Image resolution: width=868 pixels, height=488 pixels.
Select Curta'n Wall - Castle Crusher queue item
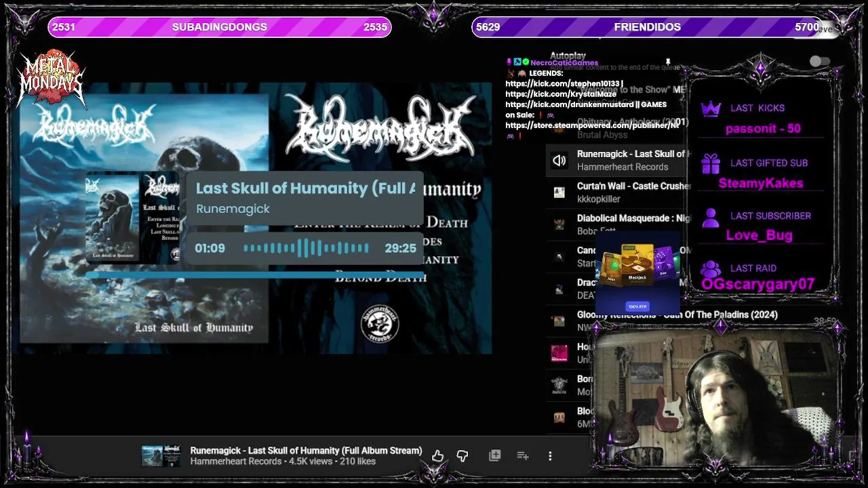pos(617,192)
